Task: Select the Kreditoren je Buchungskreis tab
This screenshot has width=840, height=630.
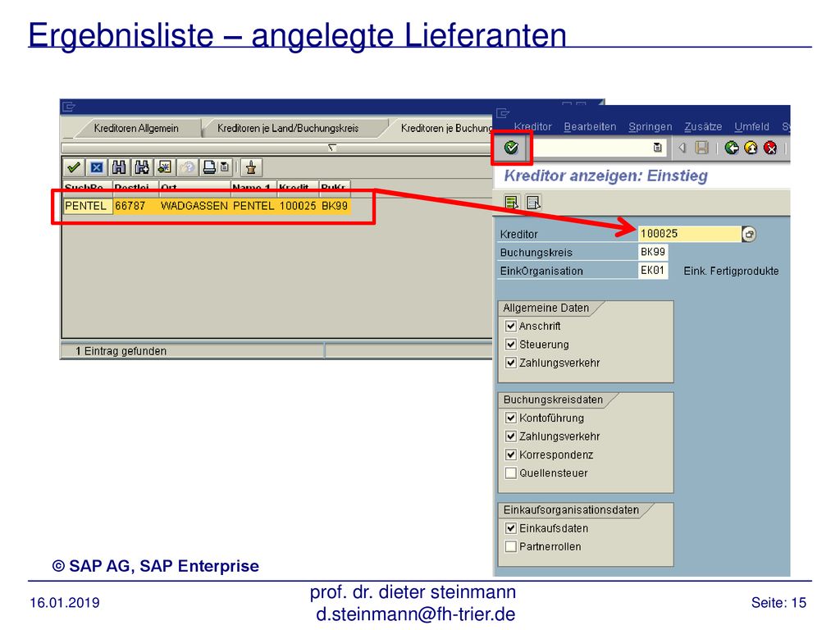Action: click(x=445, y=128)
